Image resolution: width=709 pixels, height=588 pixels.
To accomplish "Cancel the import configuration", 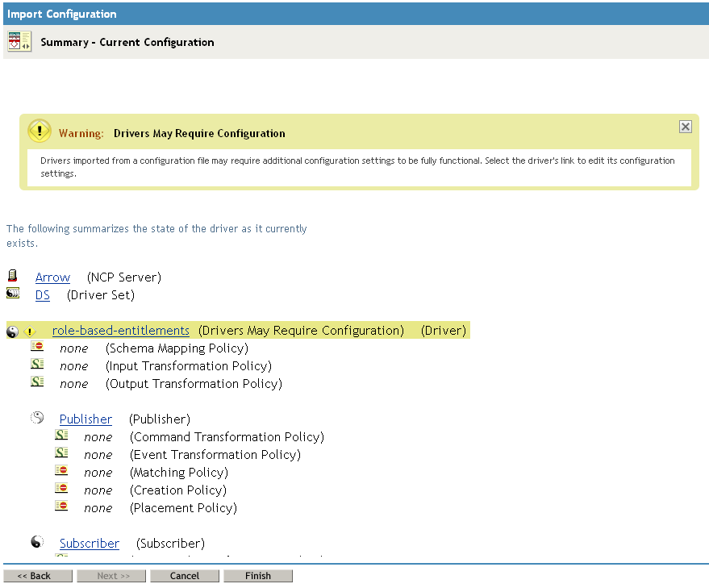I will point(185,576).
